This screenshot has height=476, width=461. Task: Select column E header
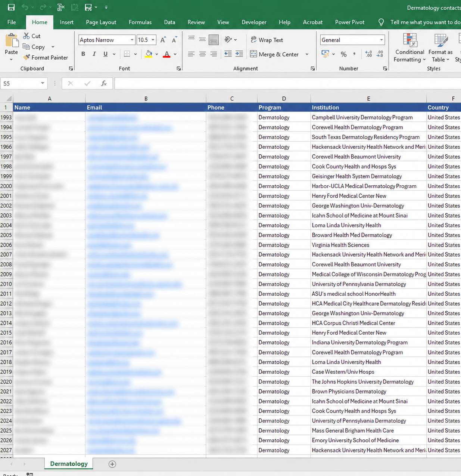click(368, 99)
